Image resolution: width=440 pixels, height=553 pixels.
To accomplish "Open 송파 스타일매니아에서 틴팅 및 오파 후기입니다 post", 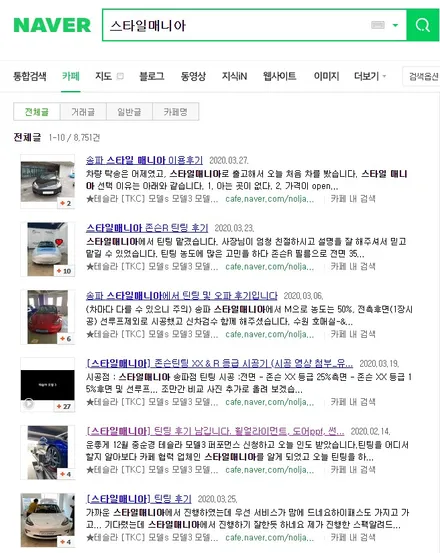I will (x=182, y=296).
